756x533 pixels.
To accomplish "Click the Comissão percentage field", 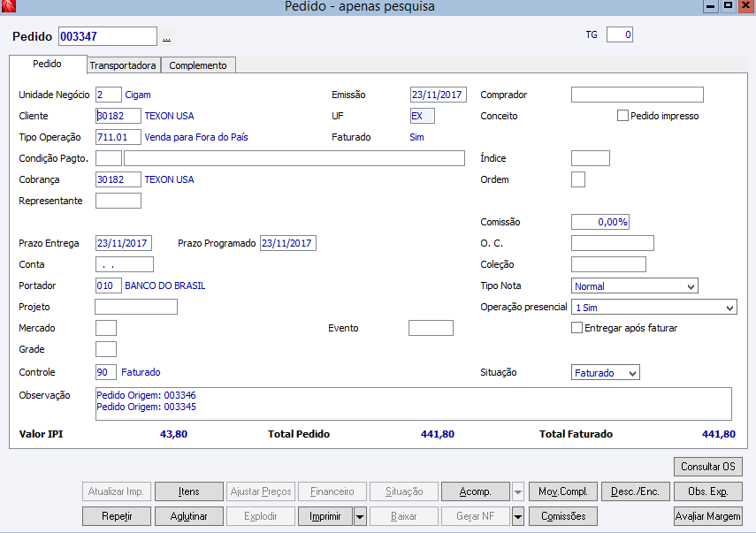I will click(x=600, y=222).
